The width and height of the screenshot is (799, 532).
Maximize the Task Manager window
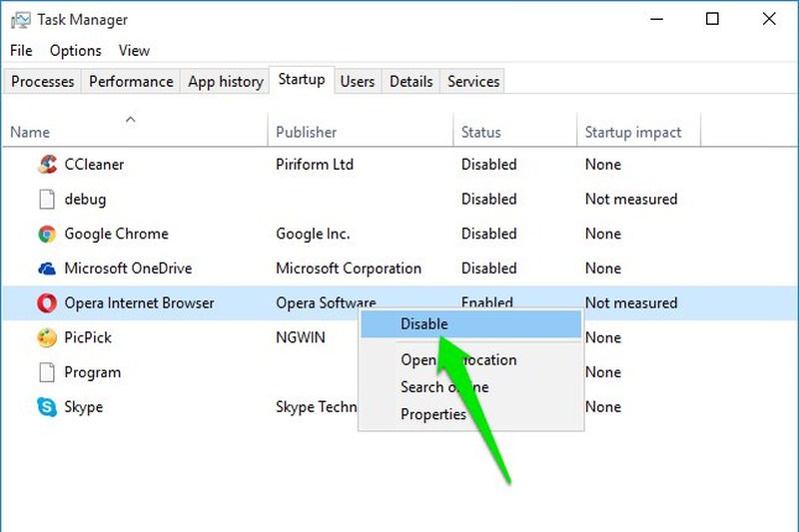(712, 19)
